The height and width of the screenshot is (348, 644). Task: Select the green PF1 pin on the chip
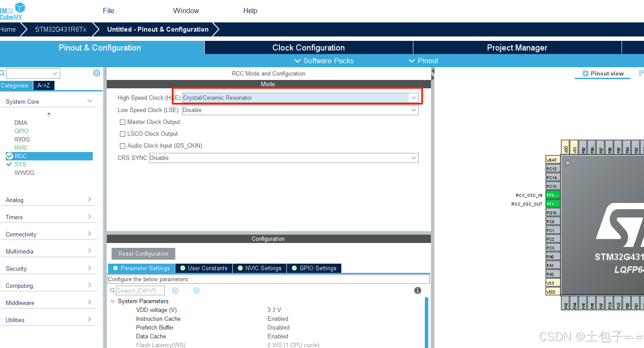pos(553,204)
